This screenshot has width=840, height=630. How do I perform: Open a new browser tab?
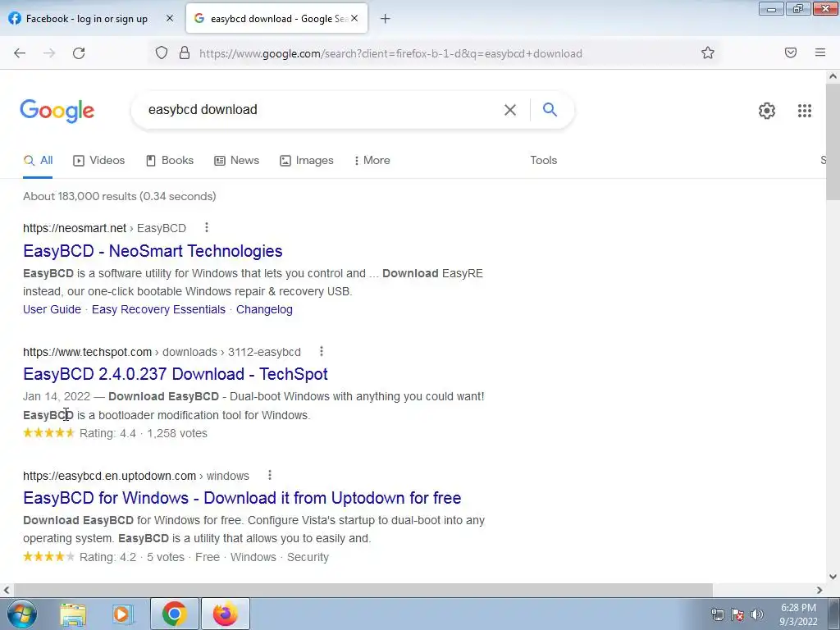[x=386, y=19]
